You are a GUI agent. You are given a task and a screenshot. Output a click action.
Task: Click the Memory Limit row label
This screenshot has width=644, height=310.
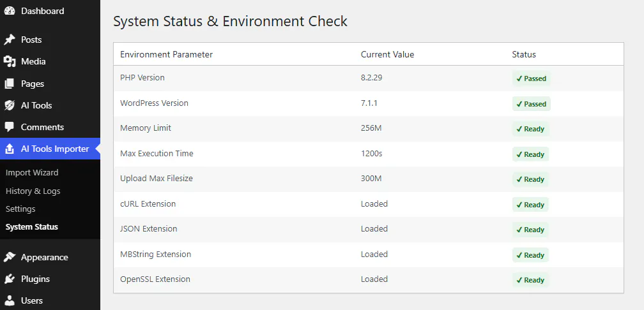pyautogui.click(x=146, y=128)
